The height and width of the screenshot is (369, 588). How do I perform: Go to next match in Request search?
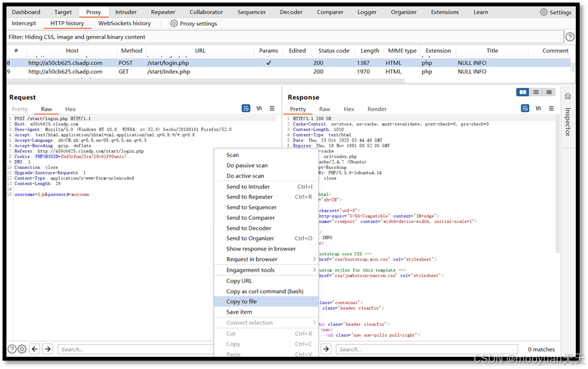click(48, 349)
